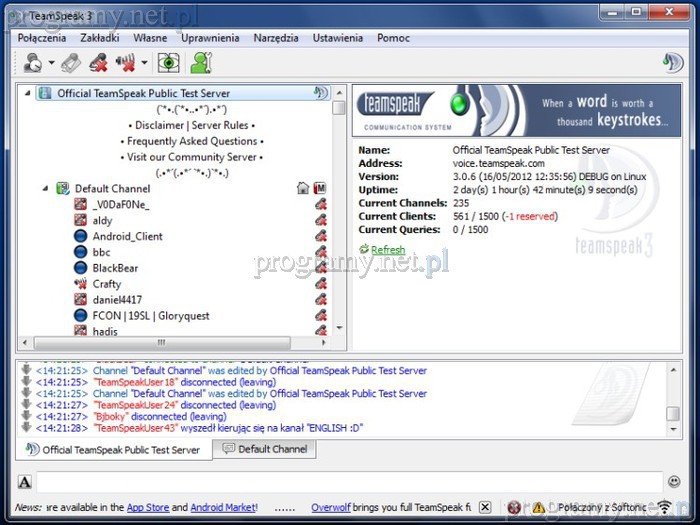
Task: Switch to the Default Channel chat tab
Action: click(265, 450)
